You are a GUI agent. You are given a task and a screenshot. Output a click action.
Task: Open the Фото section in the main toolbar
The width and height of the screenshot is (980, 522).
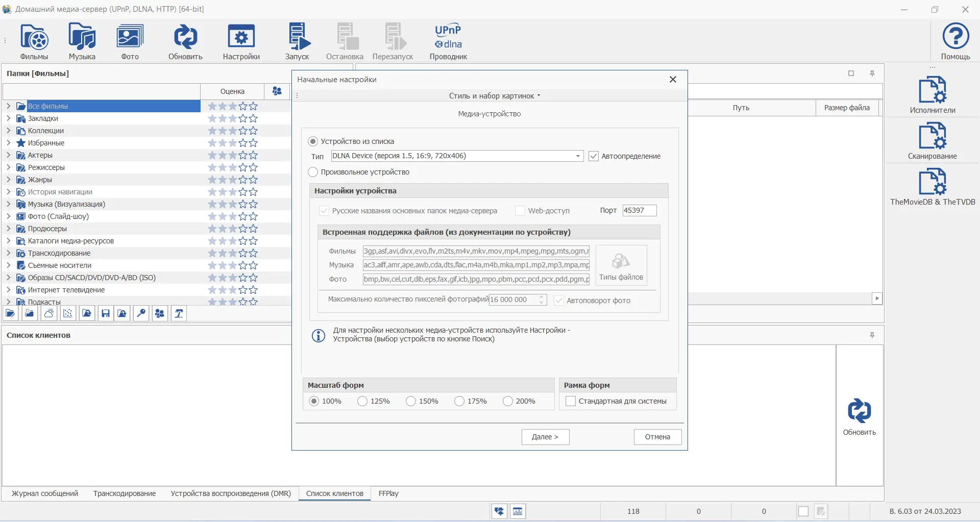click(130, 41)
